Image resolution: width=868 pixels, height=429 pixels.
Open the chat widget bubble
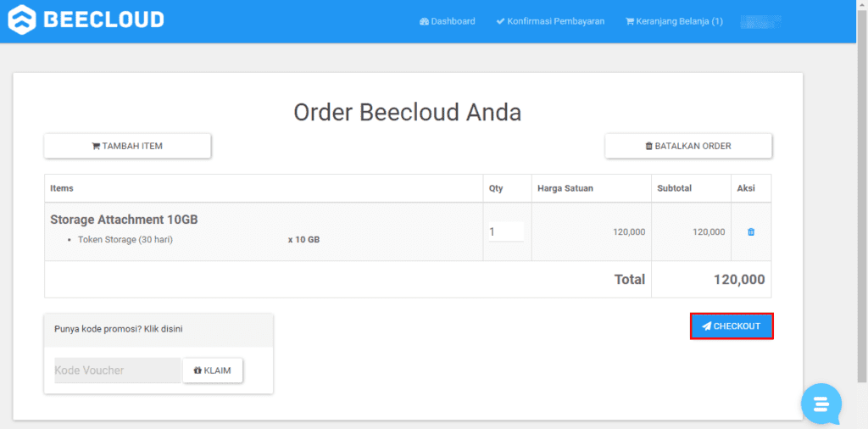[821, 404]
